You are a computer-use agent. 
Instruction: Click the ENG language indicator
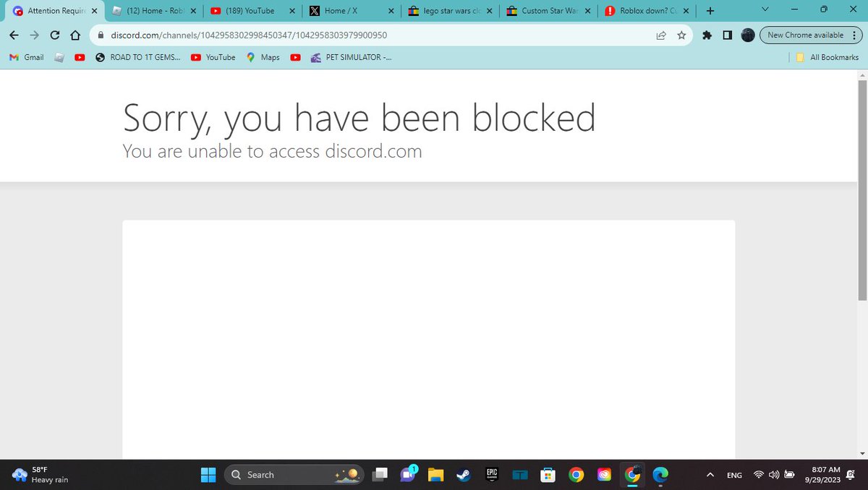point(734,475)
